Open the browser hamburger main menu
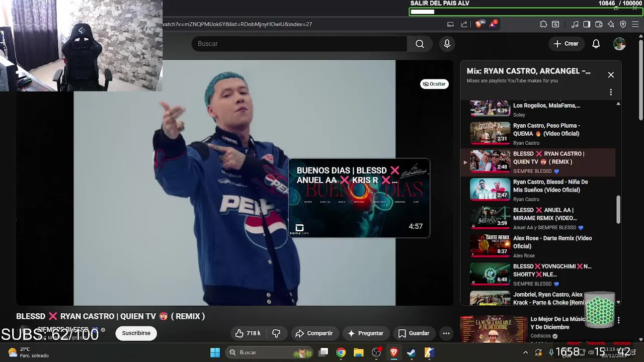Screen dimensions: 644x362 (635, 24)
